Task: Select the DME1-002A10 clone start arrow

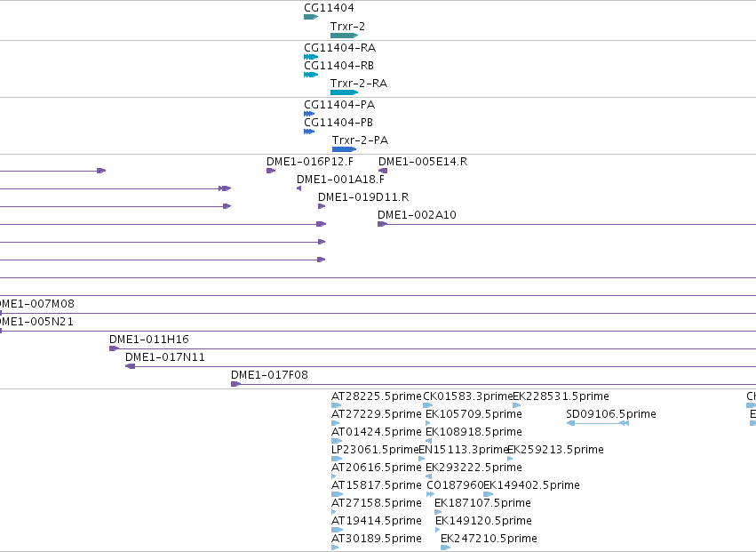Action: 382,224
